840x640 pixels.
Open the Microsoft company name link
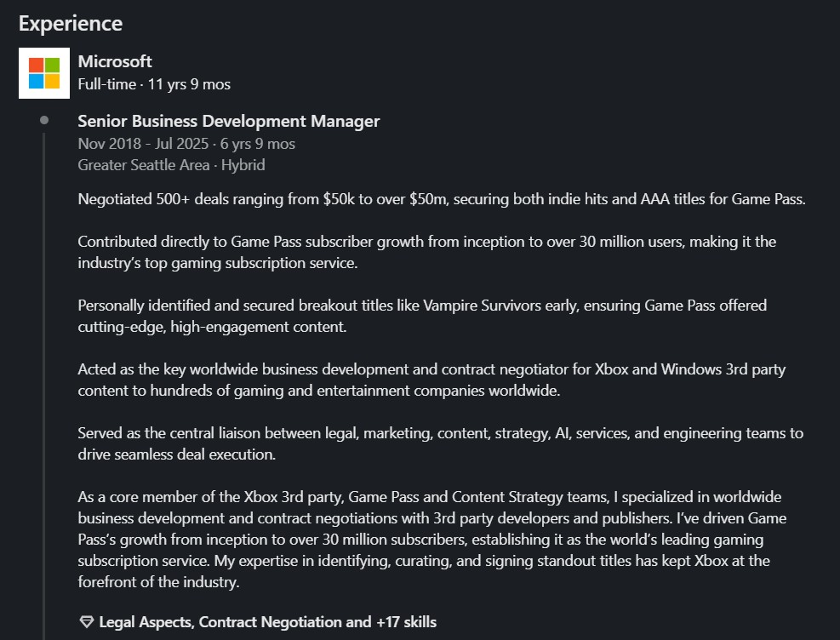[115, 61]
